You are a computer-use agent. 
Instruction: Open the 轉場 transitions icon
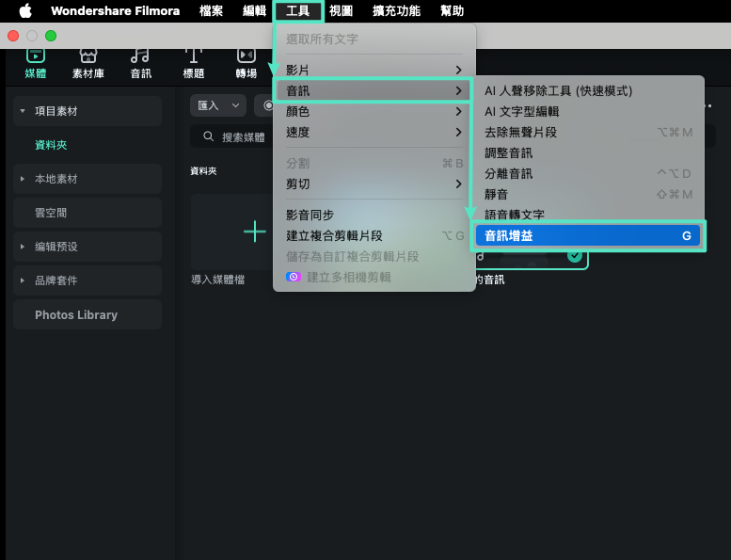pyautogui.click(x=246, y=56)
